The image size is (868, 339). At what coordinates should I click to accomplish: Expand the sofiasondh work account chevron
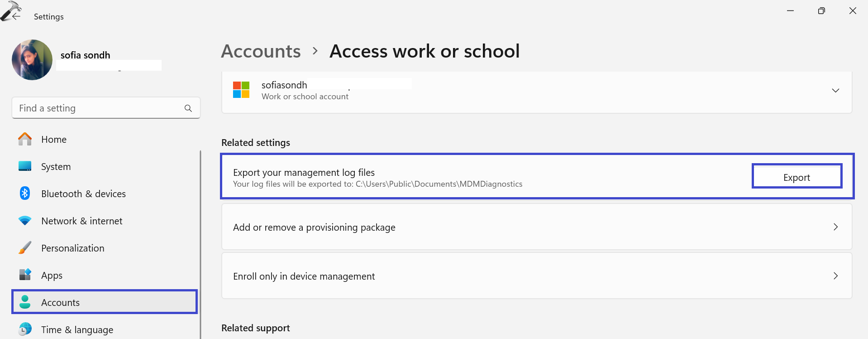(835, 91)
